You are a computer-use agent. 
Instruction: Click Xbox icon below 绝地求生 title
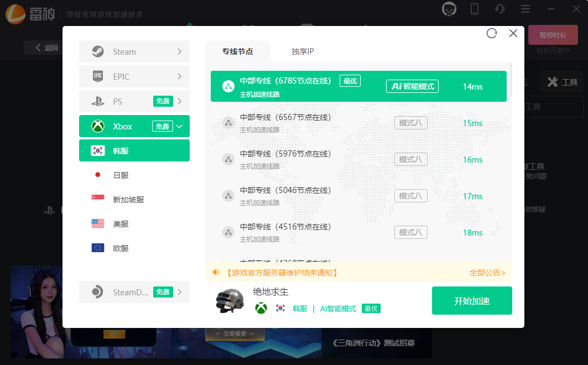[261, 309]
